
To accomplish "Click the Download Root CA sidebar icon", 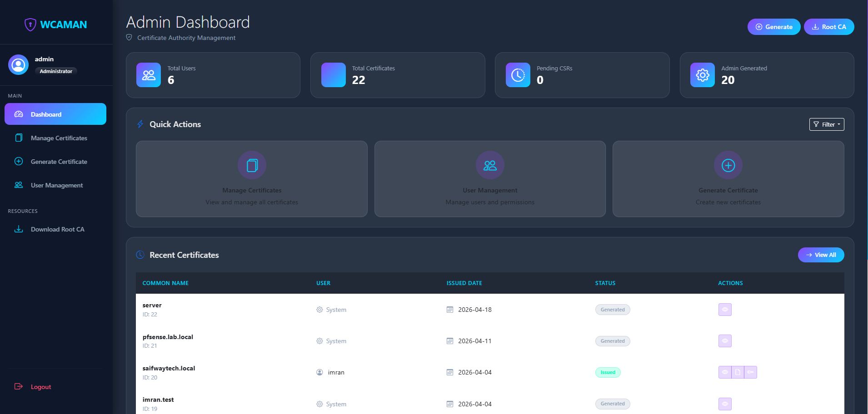I will click(x=19, y=229).
